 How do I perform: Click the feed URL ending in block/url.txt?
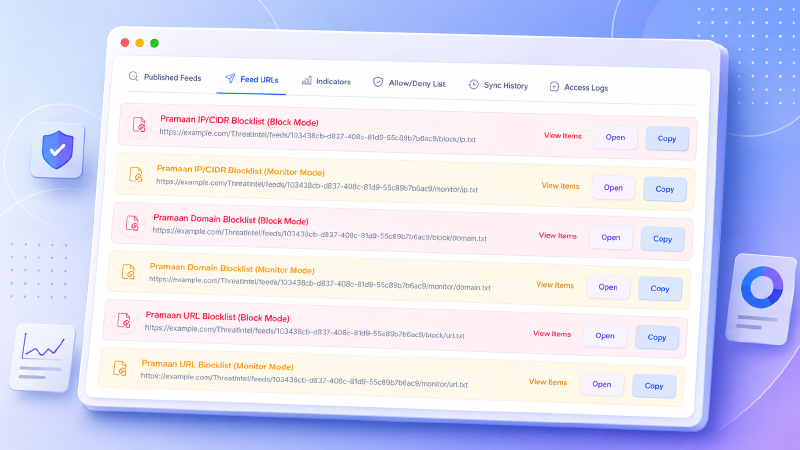click(x=305, y=331)
